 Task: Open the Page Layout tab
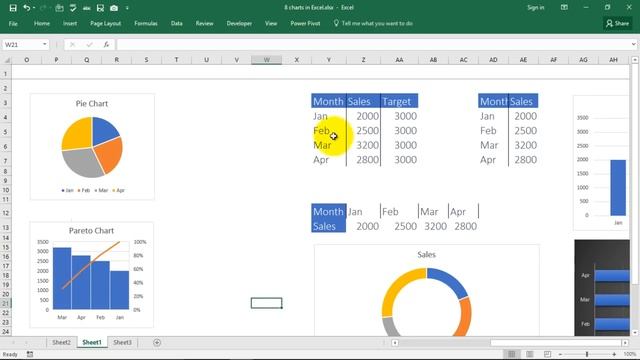(105, 24)
